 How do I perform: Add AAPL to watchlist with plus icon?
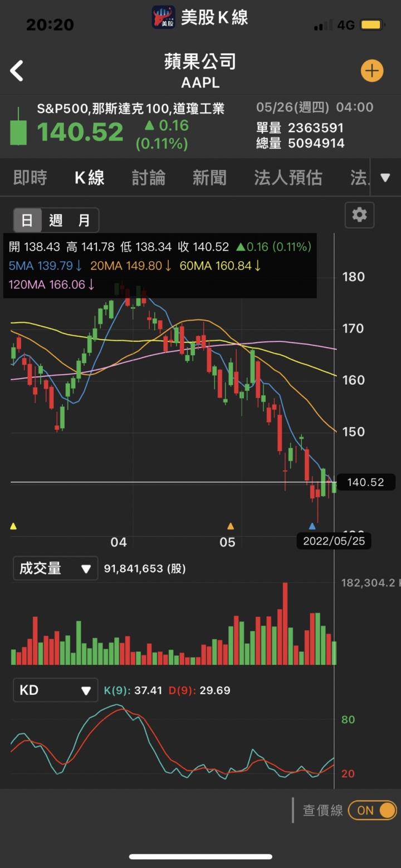pyautogui.click(x=372, y=71)
